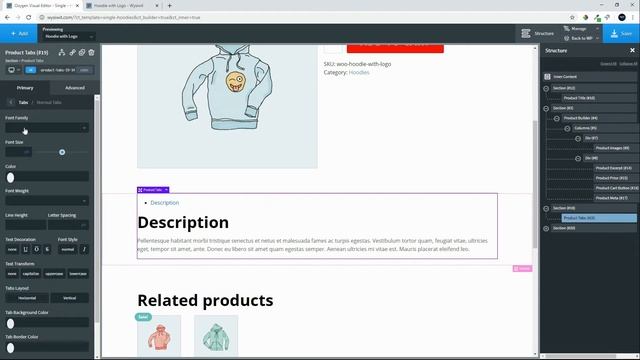Collapse the Div (#8) node
640x360 pixels.
pyautogui.click(x=578, y=158)
